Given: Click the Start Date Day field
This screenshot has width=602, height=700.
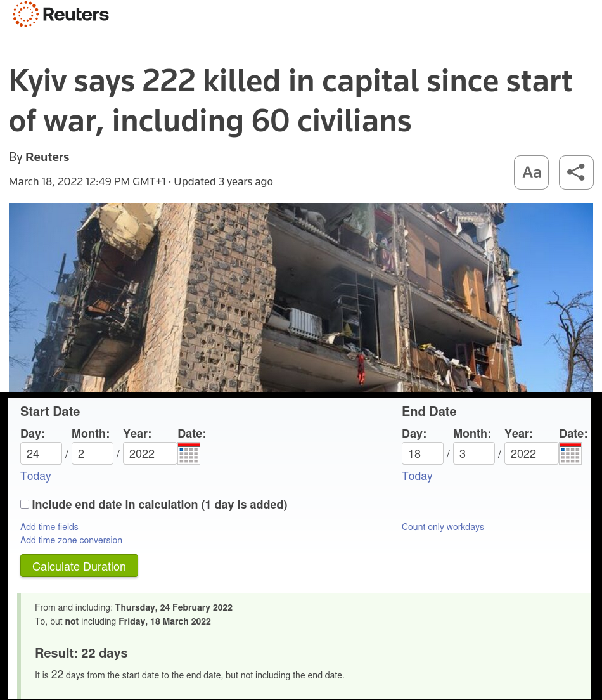Looking at the screenshot, I should 41,453.
